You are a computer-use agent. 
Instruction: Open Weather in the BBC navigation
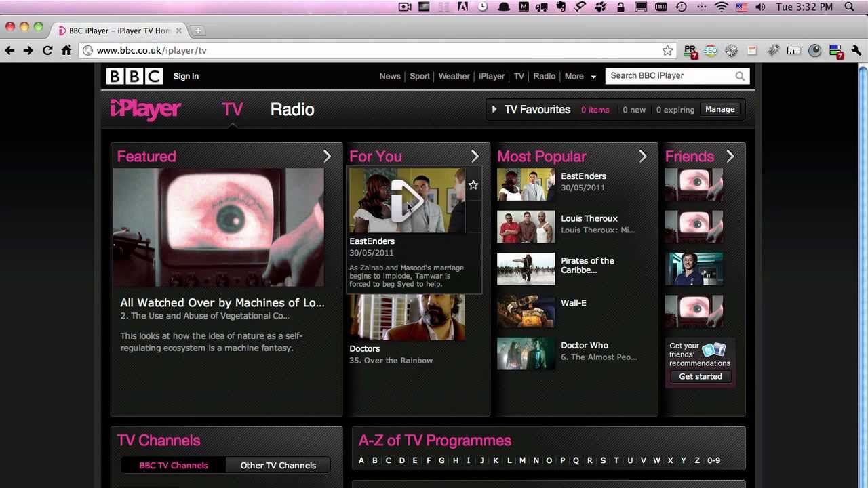454,76
